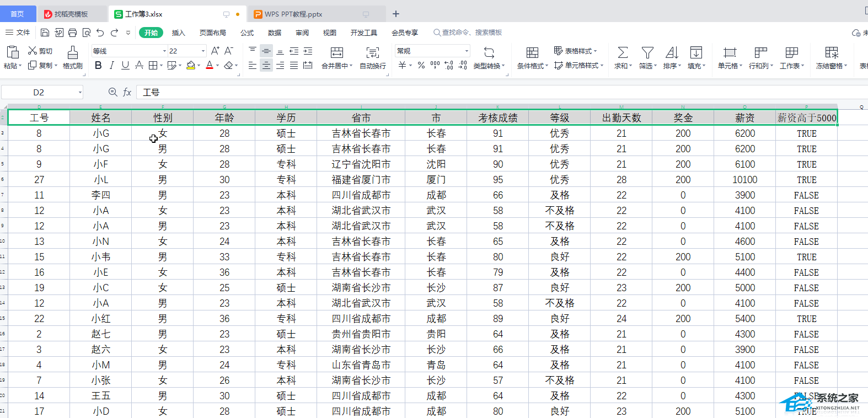Screen dimensions: 868x418
Task: Click the Merge and Center (合并居中) icon
Action: pos(336,53)
